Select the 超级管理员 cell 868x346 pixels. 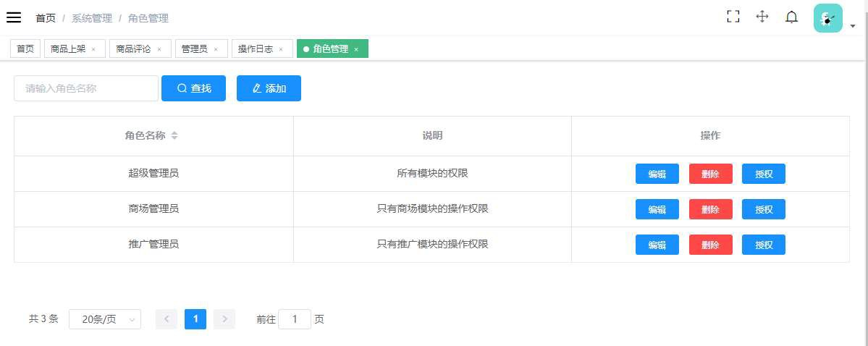(x=154, y=174)
